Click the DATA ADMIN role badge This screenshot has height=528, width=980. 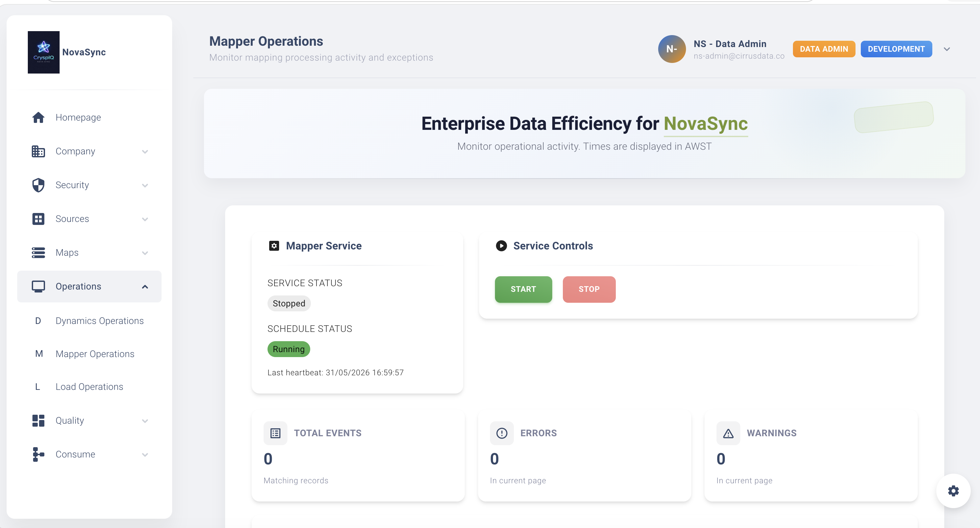click(824, 49)
